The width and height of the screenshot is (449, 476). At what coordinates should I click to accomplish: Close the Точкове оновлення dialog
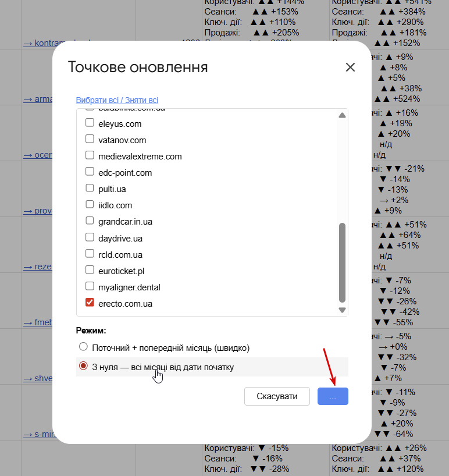pos(350,68)
